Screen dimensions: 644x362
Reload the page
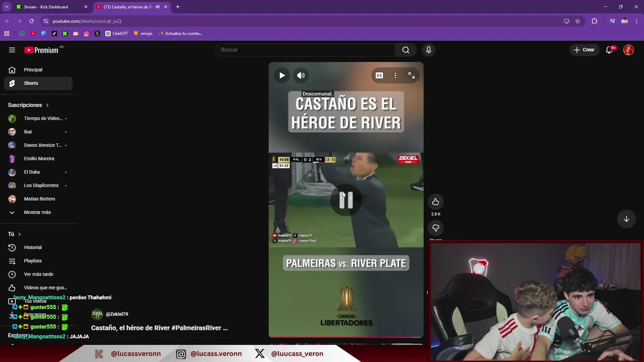(31, 21)
